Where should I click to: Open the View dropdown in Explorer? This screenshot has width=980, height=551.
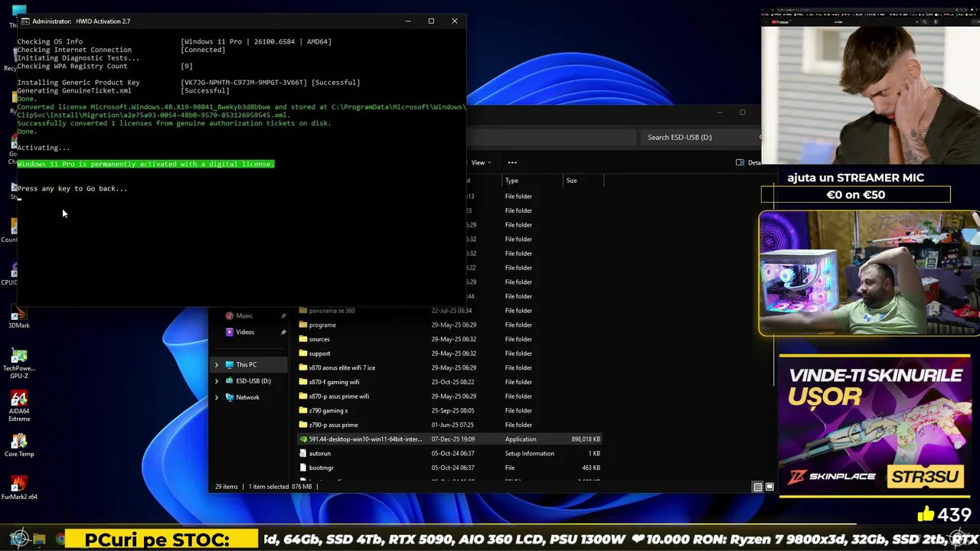click(x=481, y=162)
